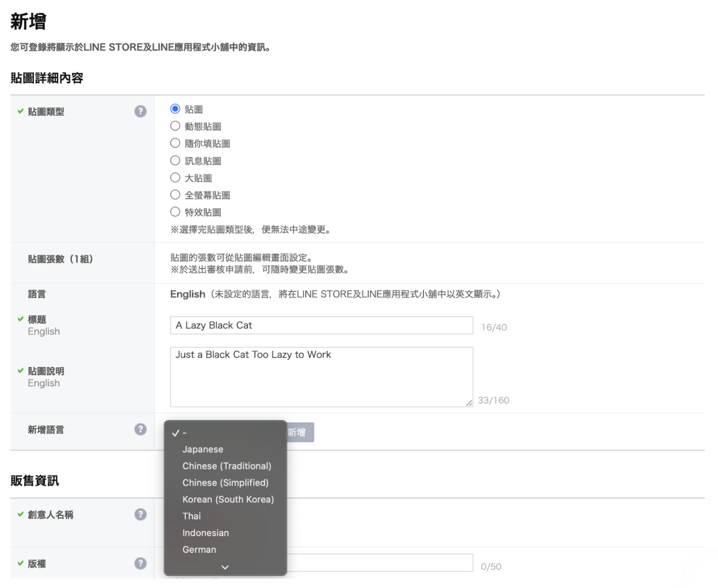718x588 pixels.
Task: Pick Korean (South Korea) from list
Action: click(228, 500)
